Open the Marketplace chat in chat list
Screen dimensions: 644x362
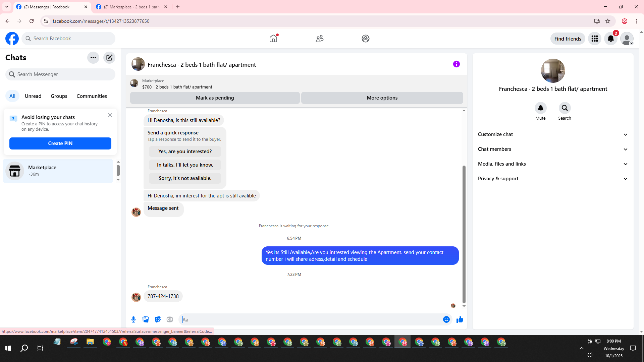coord(58,171)
